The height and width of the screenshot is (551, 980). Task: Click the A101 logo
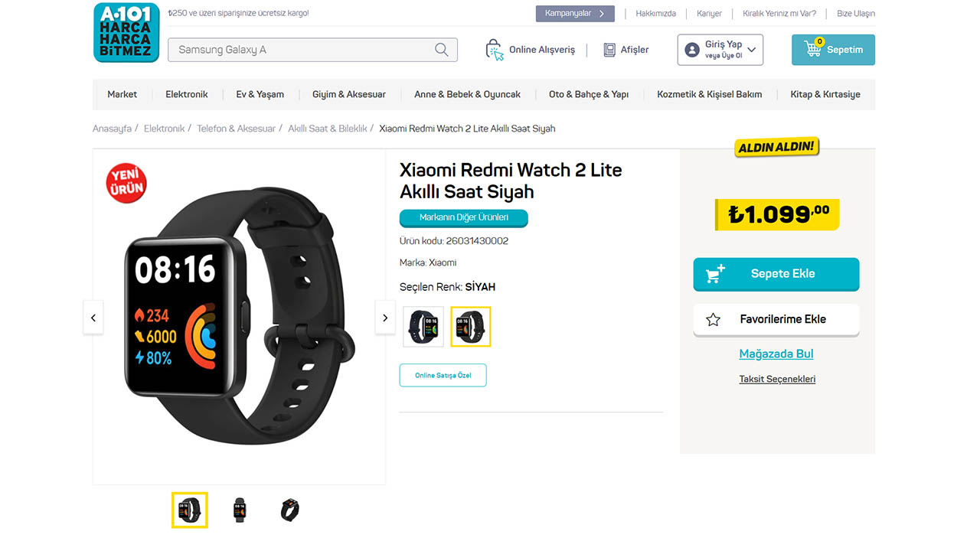[x=126, y=32]
